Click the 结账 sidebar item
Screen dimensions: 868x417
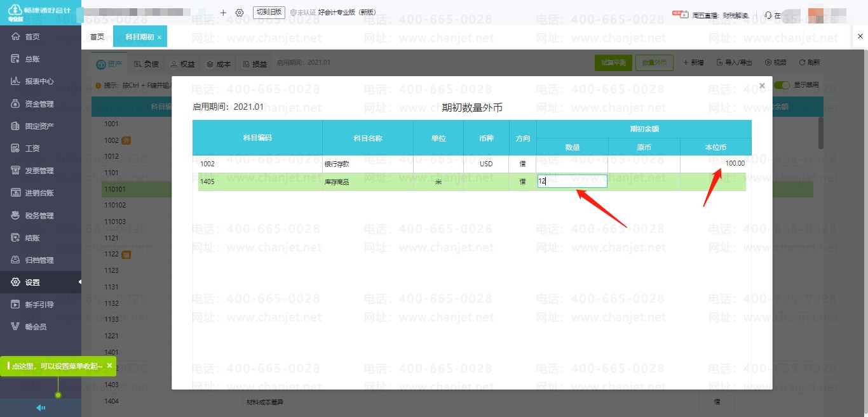(x=32, y=238)
